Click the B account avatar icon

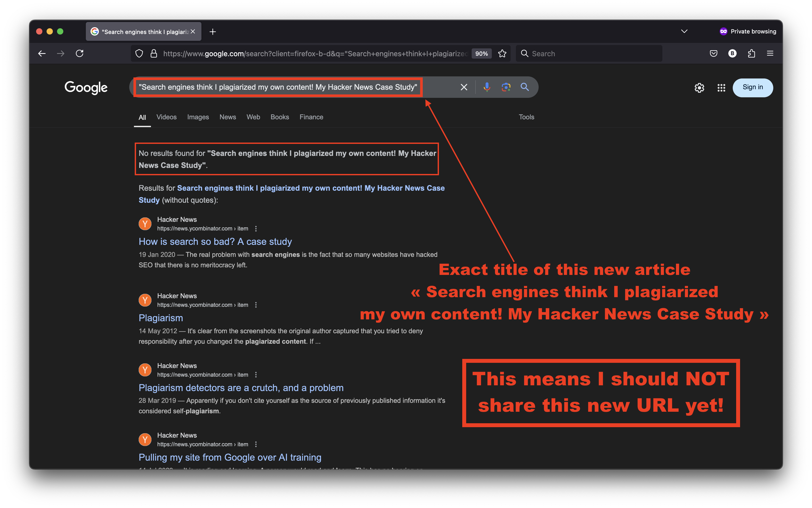pyautogui.click(x=732, y=53)
